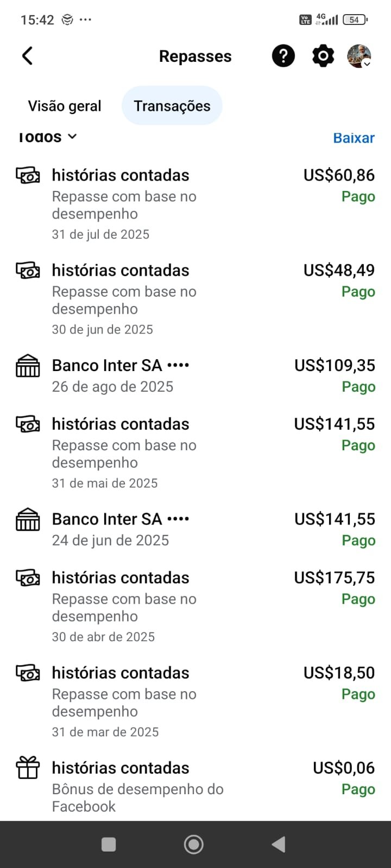Open the profile avatar account switcher
The width and height of the screenshot is (391, 868).
[x=359, y=56]
